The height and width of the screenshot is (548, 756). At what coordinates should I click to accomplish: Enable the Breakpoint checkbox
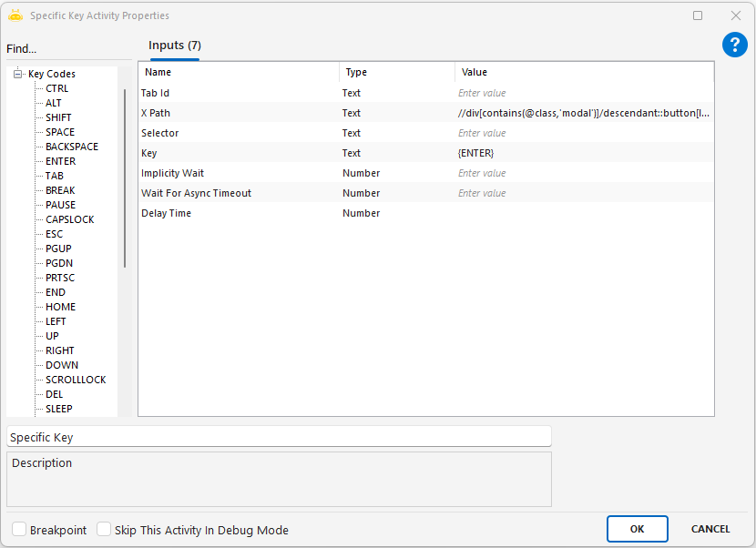point(19,530)
